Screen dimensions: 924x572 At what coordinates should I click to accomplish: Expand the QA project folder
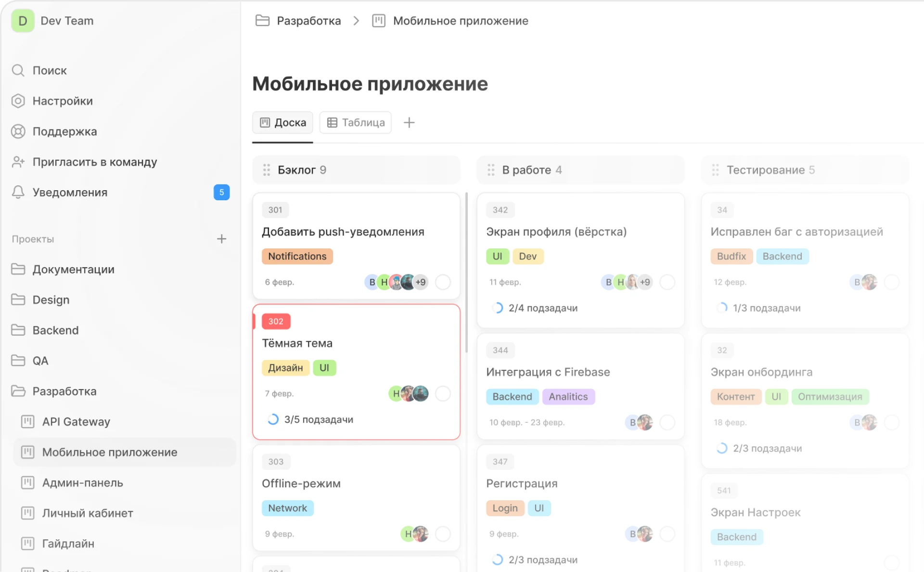click(18, 361)
